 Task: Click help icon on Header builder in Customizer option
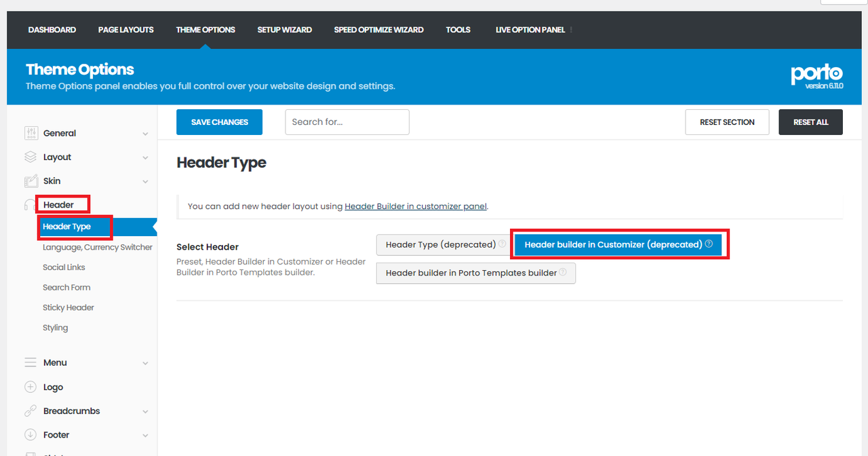tap(709, 244)
